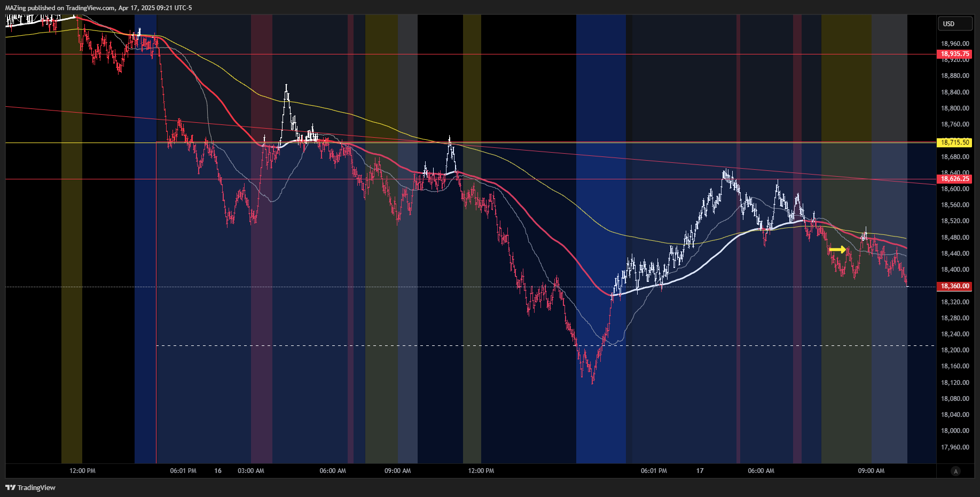Select the yellow arrow drawing on the chart
The width and height of the screenshot is (980, 497).
[837, 249]
